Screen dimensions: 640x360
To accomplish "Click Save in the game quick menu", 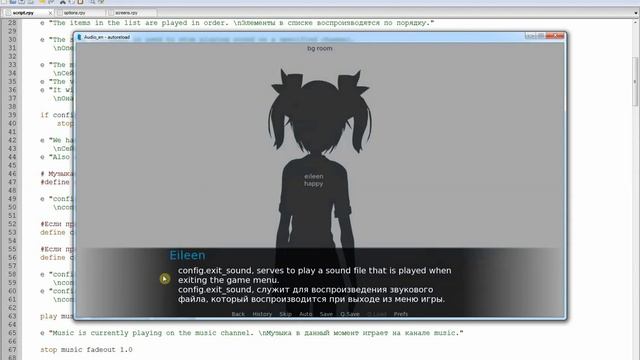I will (326, 314).
